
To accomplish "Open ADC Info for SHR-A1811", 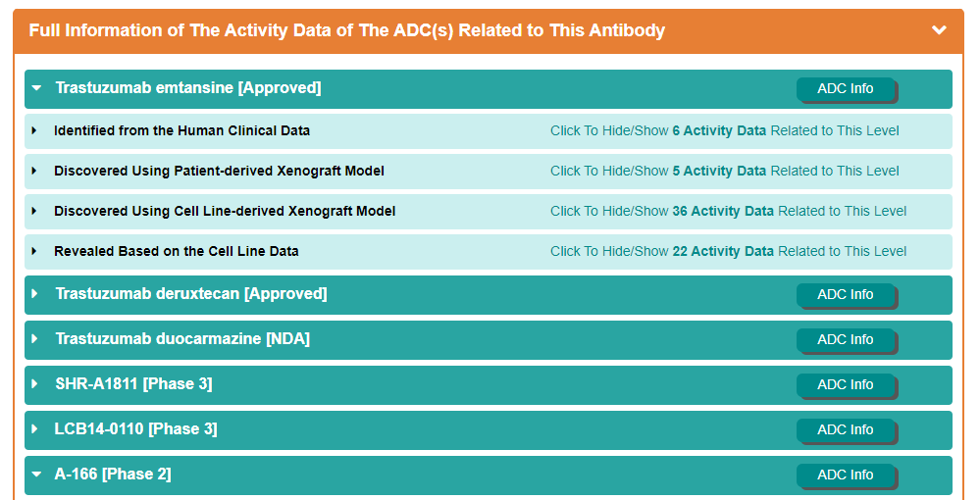I will 845,385.
